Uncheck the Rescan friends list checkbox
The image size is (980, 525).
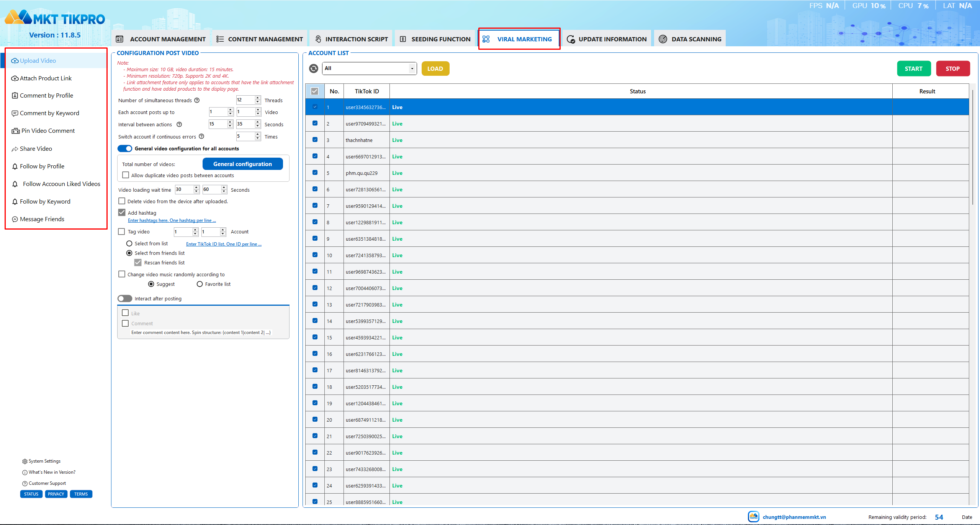(138, 262)
